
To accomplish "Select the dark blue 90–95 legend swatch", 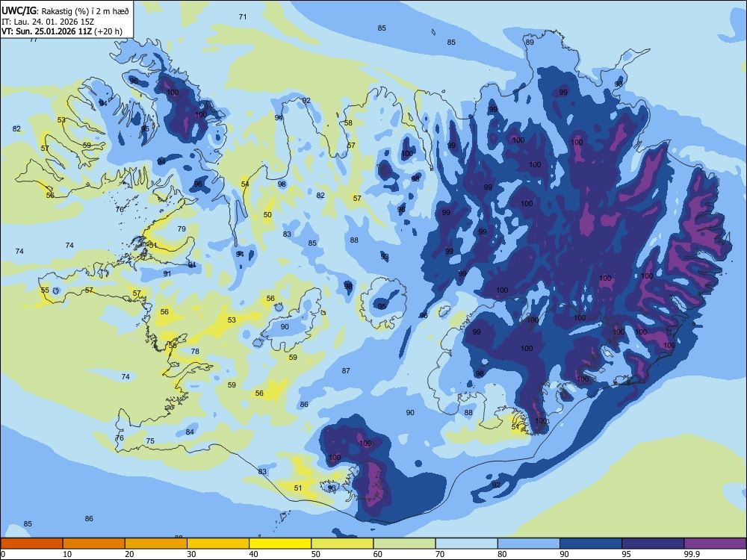I will (591, 544).
